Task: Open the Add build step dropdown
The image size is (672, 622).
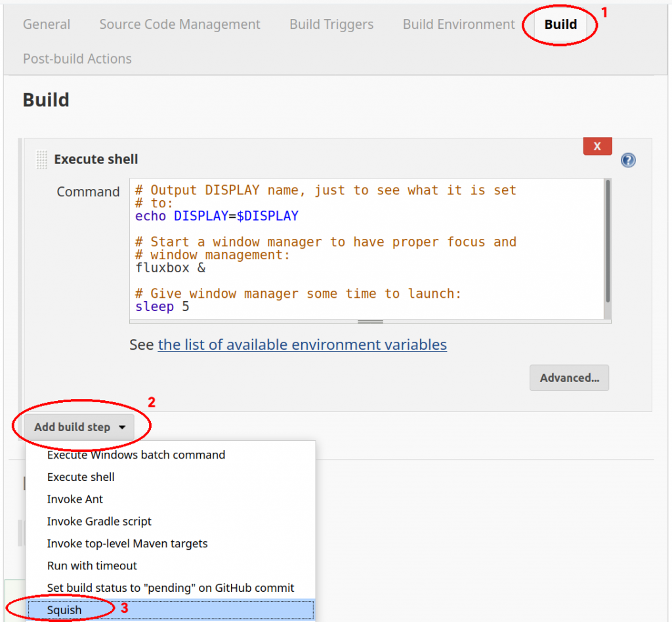Action: [x=72, y=426]
